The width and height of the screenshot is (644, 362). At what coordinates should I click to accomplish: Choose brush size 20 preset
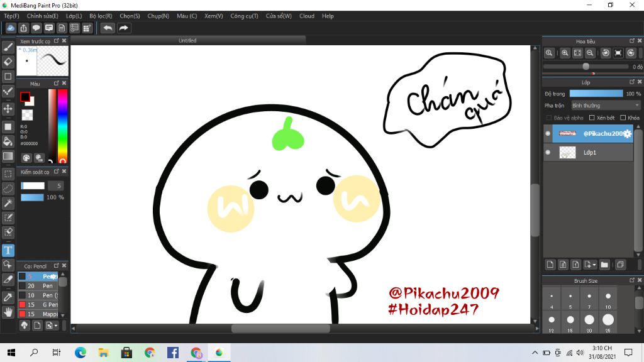tap(589, 322)
